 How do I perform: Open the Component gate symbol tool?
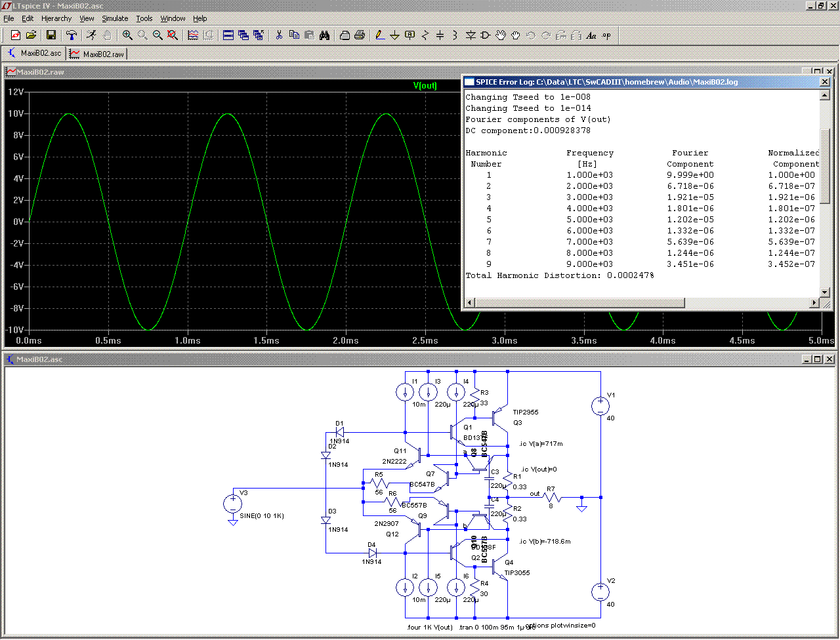(486, 35)
